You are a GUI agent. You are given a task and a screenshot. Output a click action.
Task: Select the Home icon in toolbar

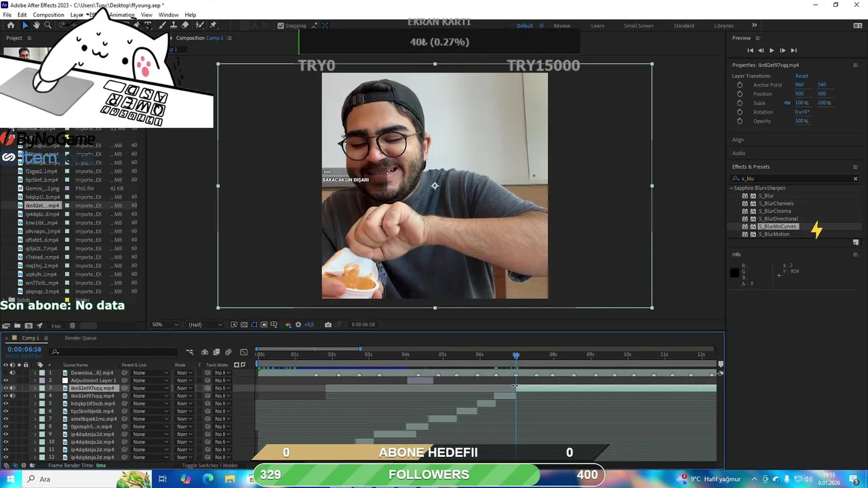tap(11, 25)
